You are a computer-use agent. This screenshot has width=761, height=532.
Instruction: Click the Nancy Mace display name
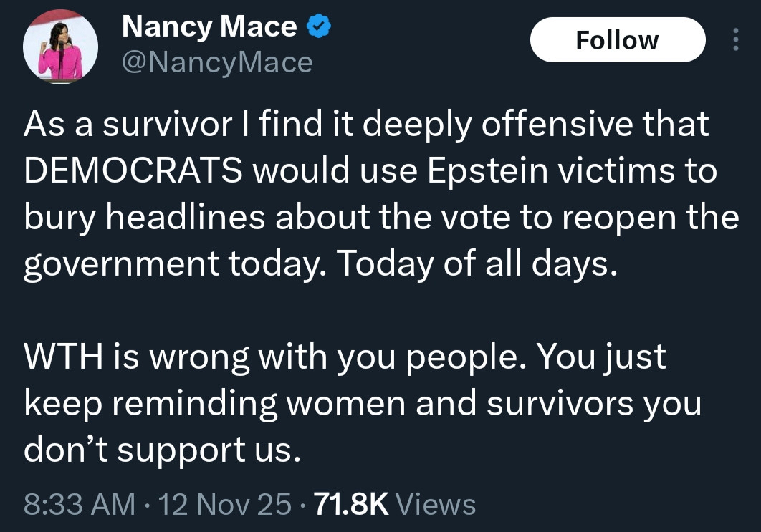(x=209, y=27)
